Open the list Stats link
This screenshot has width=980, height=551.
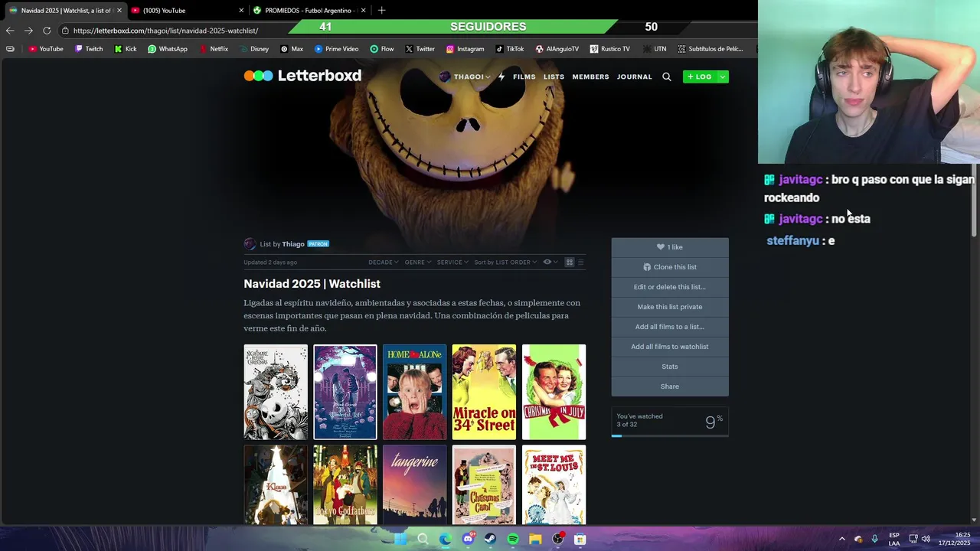[x=670, y=367]
